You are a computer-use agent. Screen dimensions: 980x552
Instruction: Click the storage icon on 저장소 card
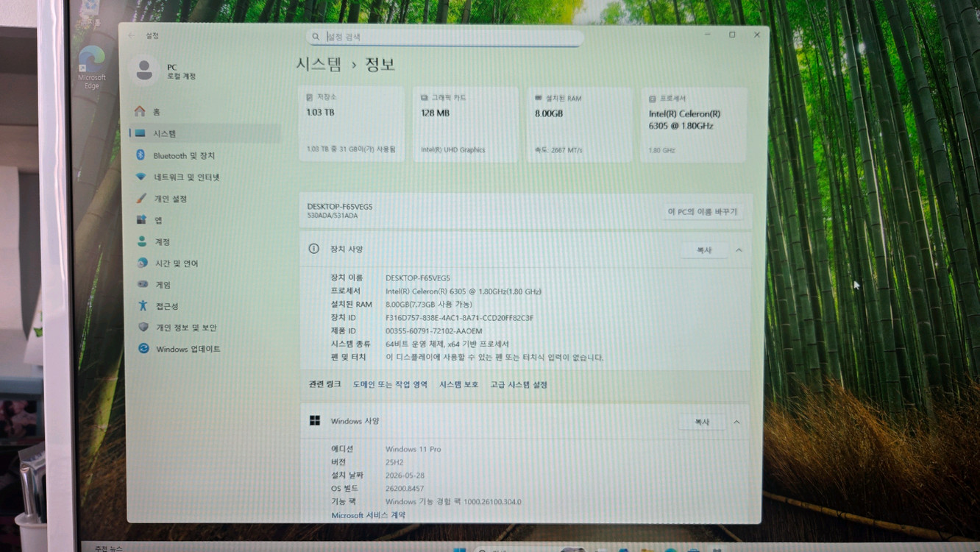310,97
